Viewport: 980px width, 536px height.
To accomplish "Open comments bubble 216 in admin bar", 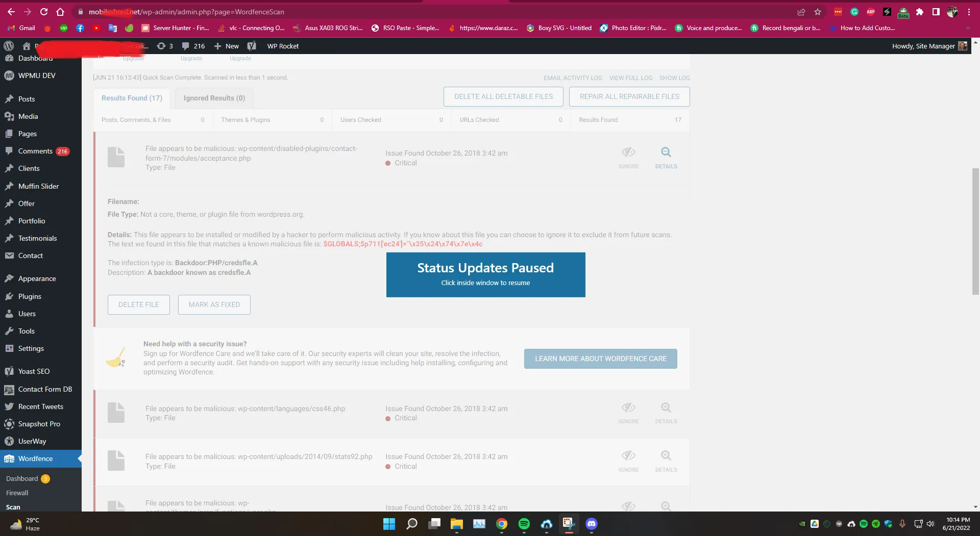I will (193, 46).
